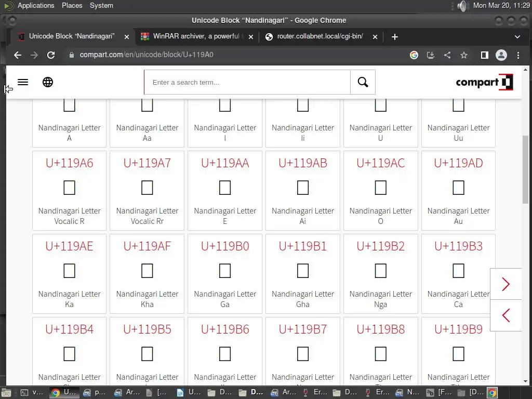Close the router.collabnet.local tab

tap(375, 37)
